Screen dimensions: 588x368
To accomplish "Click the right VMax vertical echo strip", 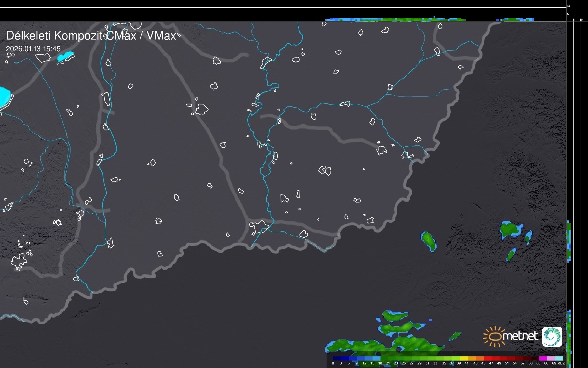I will 569,241.
